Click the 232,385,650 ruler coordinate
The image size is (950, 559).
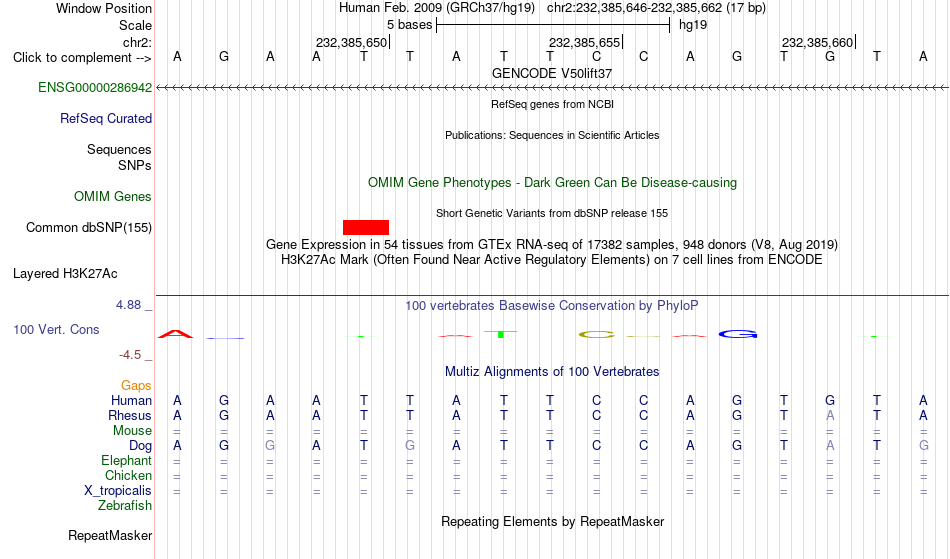(x=351, y=42)
